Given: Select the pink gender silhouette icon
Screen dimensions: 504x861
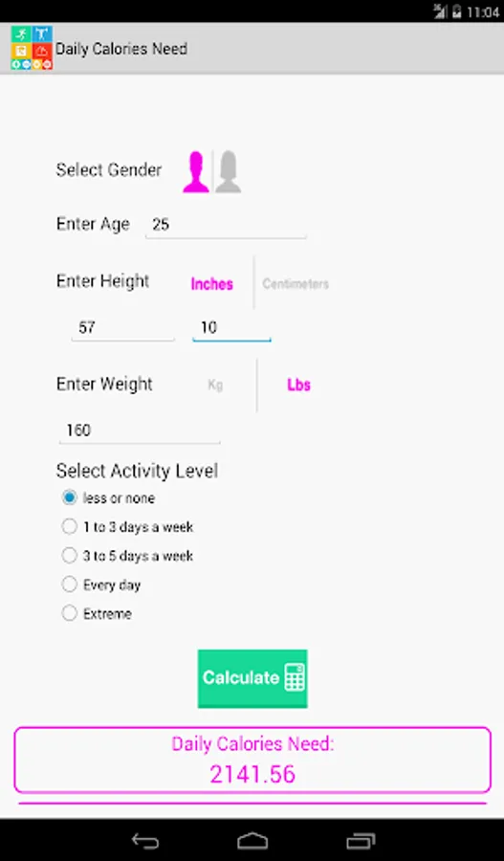Looking at the screenshot, I should coord(196,172).
